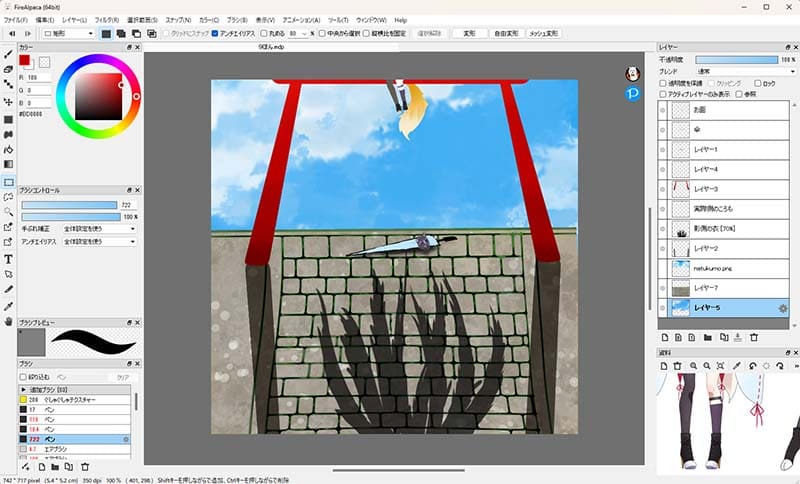Screen dimensions: 800x484
Task: Open the rounding value dropdown
Action: click(304, 34)
